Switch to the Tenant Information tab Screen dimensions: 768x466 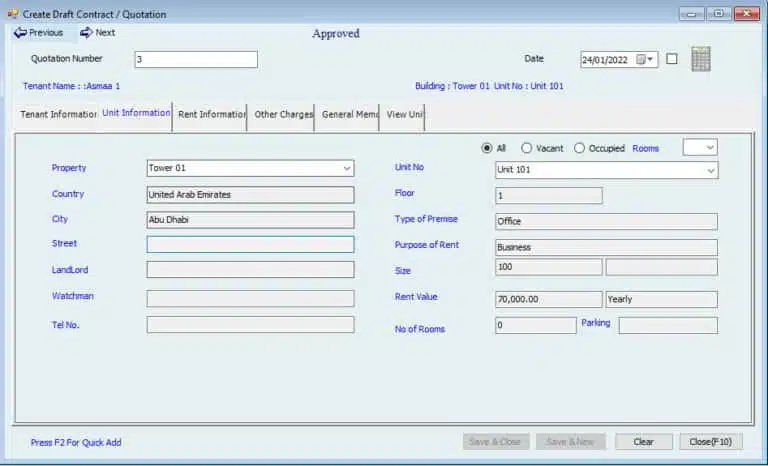(58, 115)
